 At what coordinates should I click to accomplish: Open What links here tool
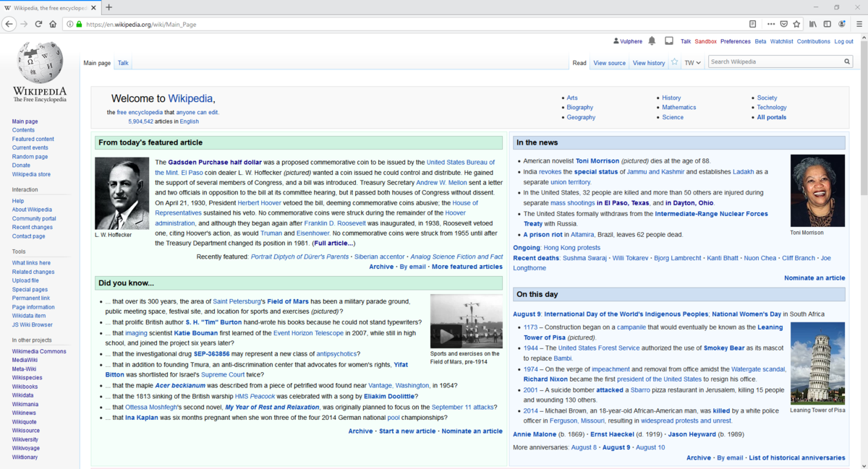point(31,263)
